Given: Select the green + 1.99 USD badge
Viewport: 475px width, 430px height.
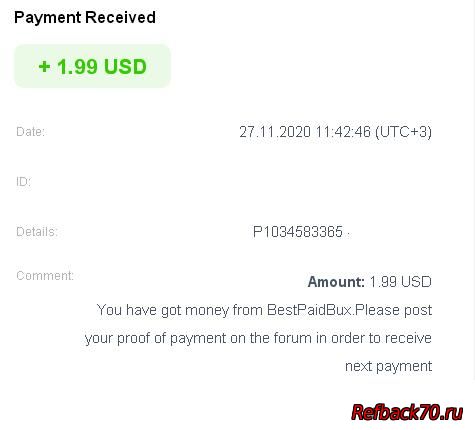Looking at the screenshot, I should pos(92,66).
